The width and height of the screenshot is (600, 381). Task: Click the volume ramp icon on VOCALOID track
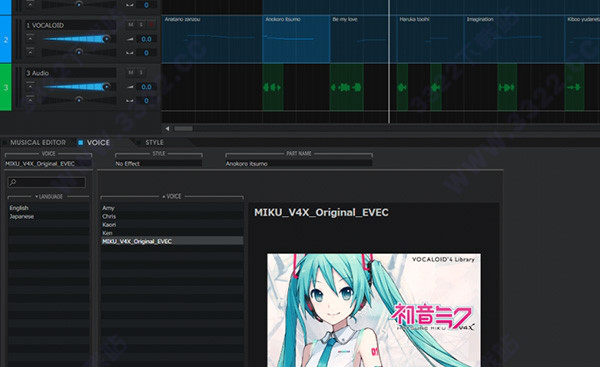[x=130, y=39]
